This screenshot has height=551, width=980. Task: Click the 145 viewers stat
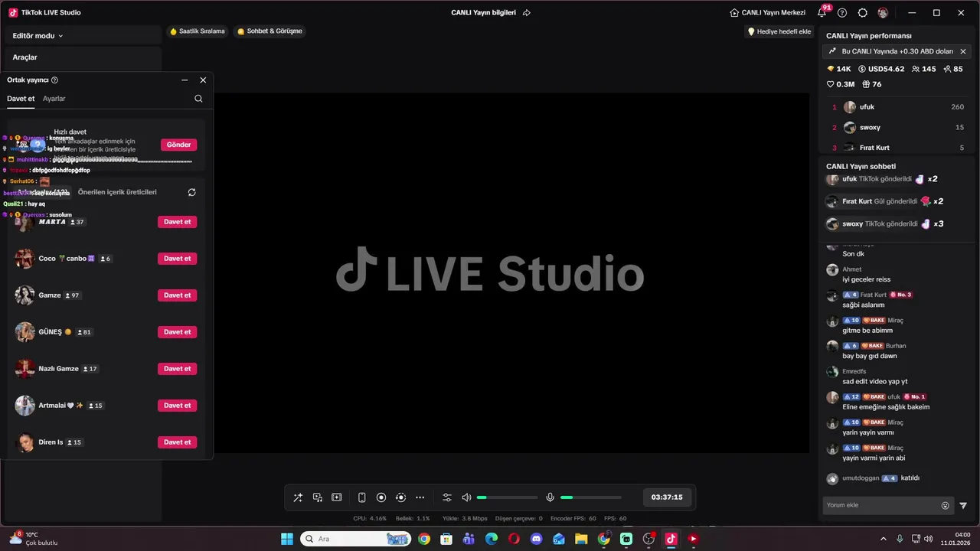click(924, 69)
